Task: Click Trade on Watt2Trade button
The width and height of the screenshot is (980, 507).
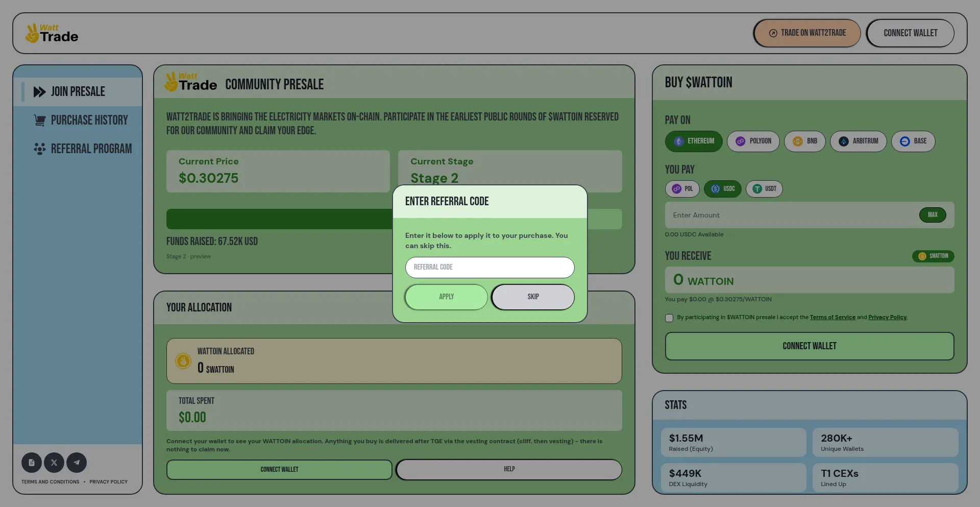Action: pyautogui.click(x=807, y=33)
